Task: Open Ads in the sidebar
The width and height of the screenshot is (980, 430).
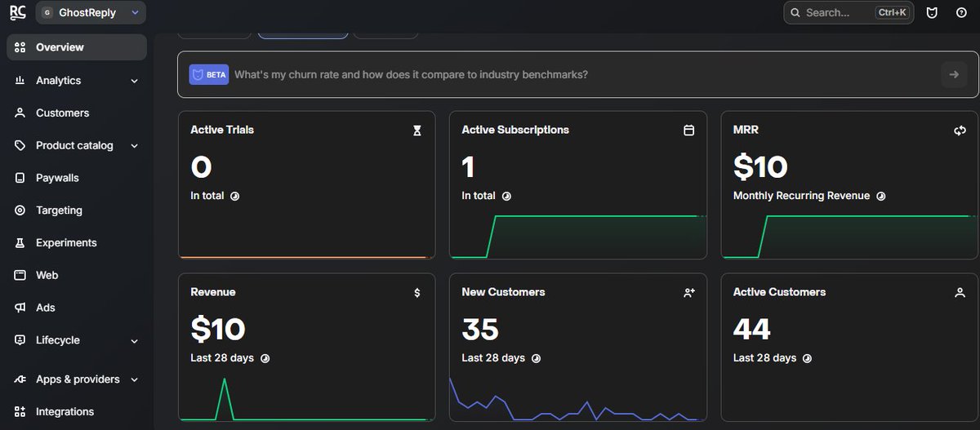Action: (77, 308)
